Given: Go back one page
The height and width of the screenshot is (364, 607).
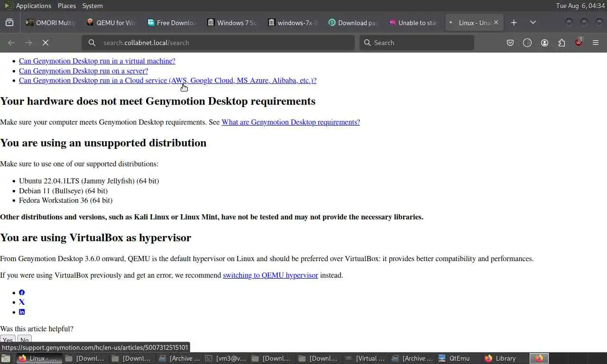Looking at the screenshot, I should click(x=11, y=43).
